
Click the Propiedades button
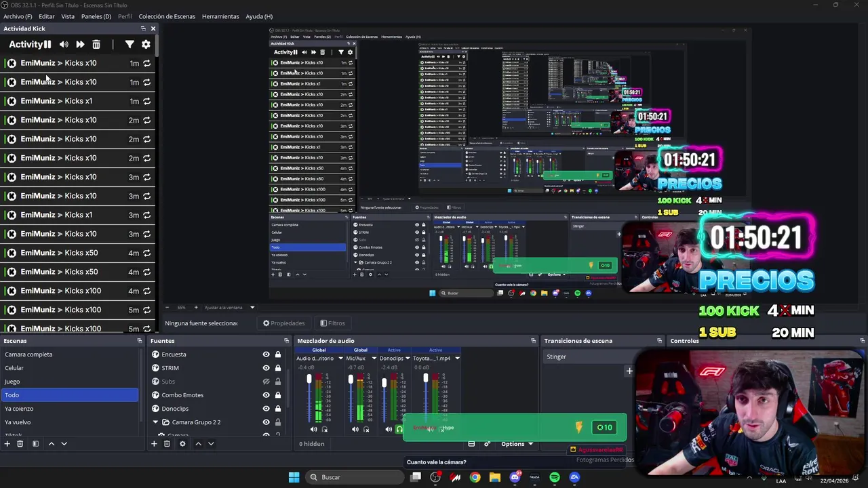pyautogui.click(x=283, y=323)
